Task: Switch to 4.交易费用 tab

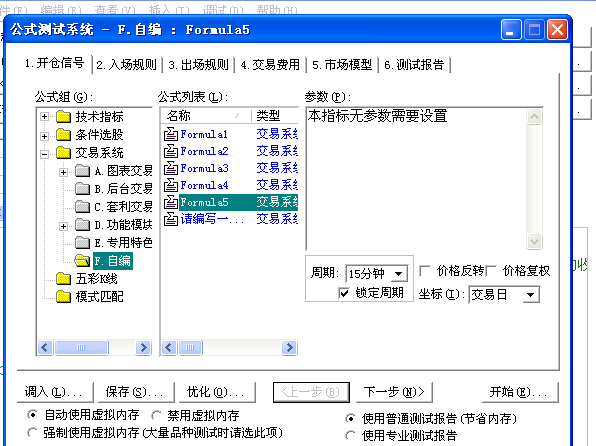Action: tap(270, 65)
